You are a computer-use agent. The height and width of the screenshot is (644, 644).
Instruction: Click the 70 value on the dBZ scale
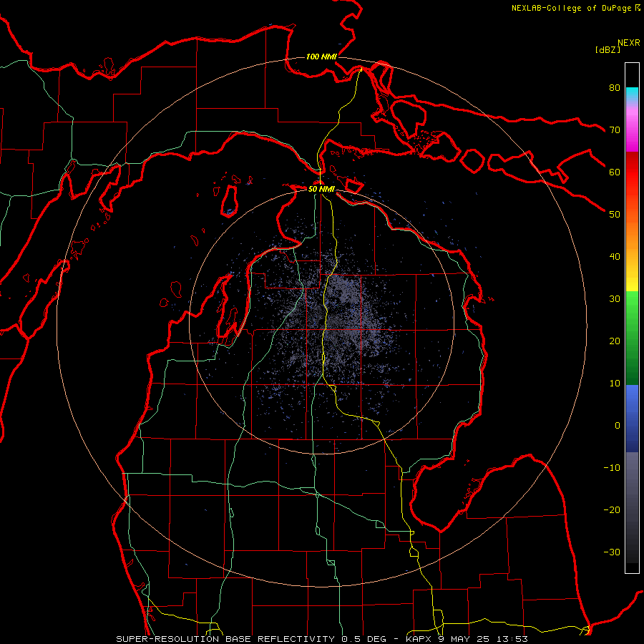pyautogui.click(x=615, y=130)
